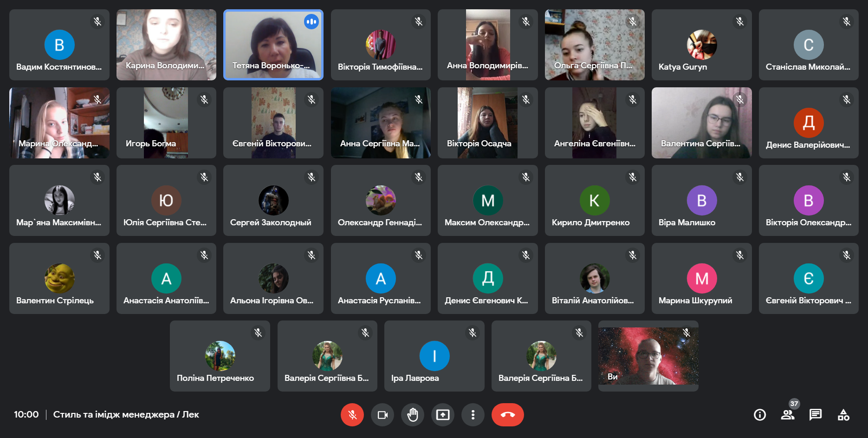This screenshot has width=868, height=438.
Task: Click the muted mic icon on Ольга Сергіївна tile
Action: coord(633,21)
